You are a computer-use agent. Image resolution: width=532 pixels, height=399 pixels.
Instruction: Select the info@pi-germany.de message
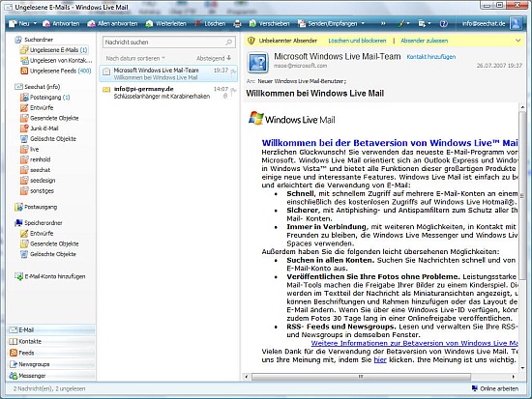pos(168,93)
